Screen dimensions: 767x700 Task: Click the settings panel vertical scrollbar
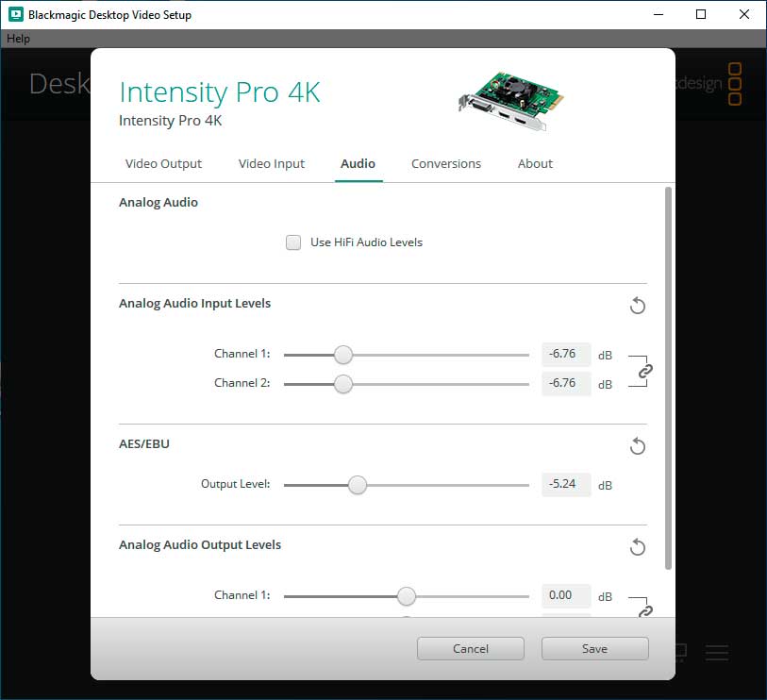point(668,378)
